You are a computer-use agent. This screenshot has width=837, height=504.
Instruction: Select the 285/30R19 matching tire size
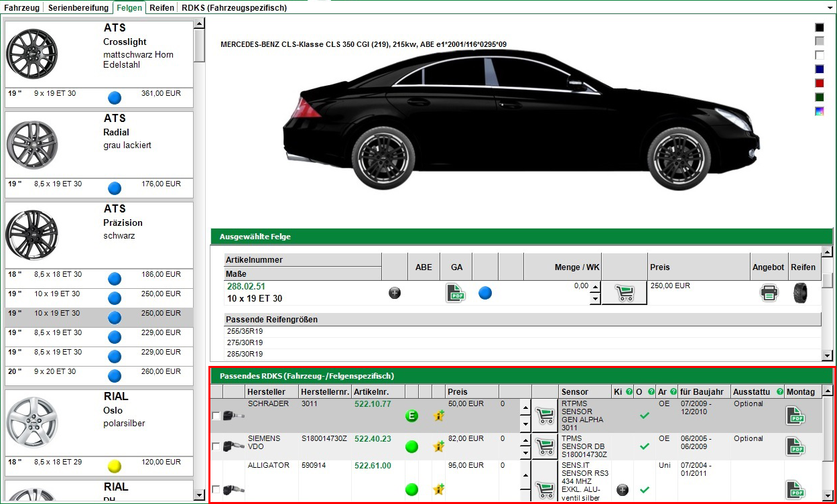pos(523,354)
